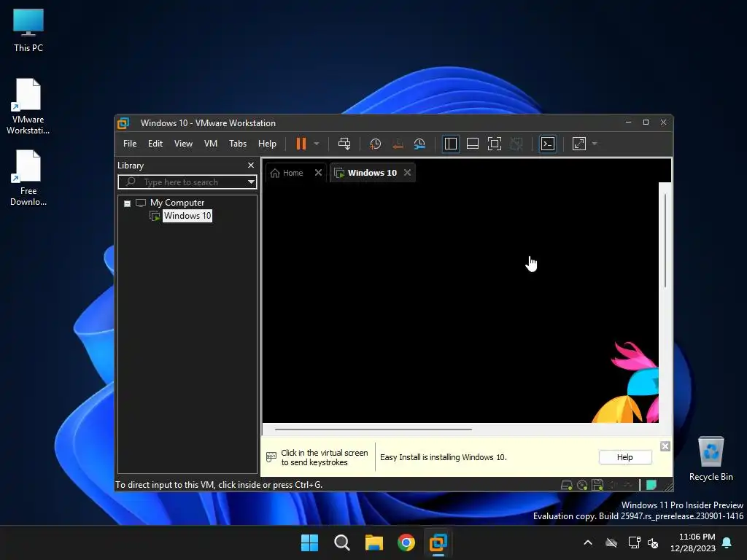Close the Windows 10 tab
The image size is (747, 560).
(x=407, y=173)
